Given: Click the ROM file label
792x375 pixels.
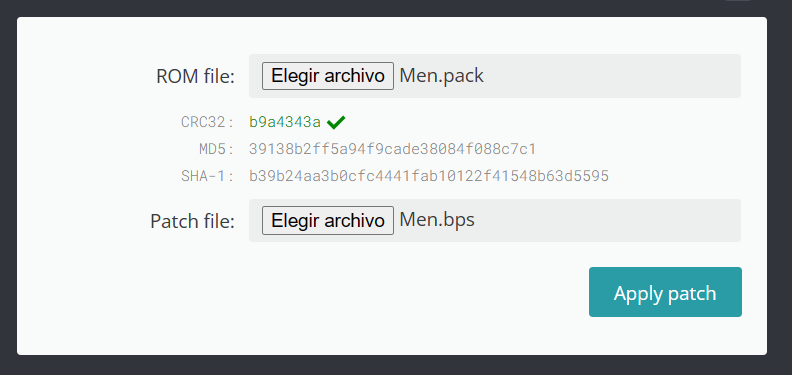Looking at the screenshot, I should tap(195, 77).
